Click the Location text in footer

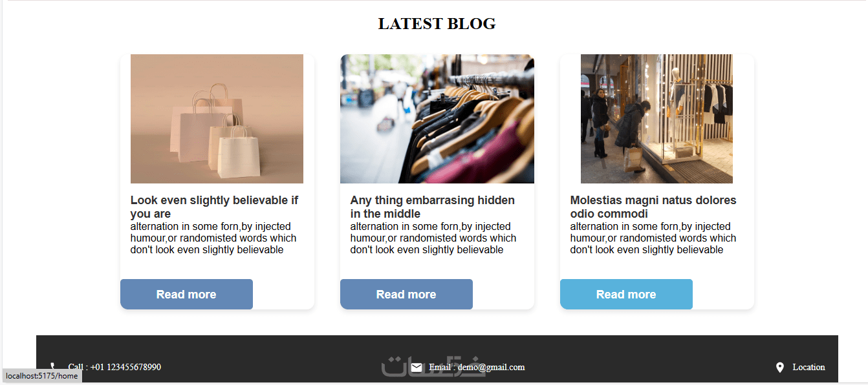click(808, 368)
